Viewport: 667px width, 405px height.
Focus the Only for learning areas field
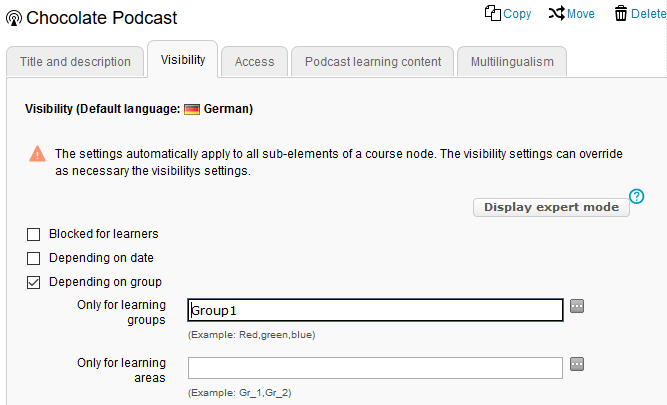point(375,368)
